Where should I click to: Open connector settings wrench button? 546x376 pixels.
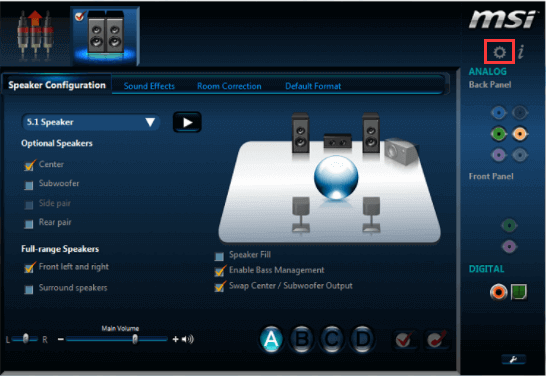[x=513, y=359]
